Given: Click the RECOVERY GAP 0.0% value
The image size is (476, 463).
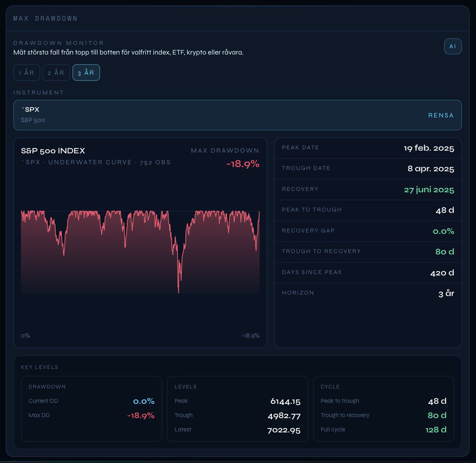Looking at the screenshot, I should coord(443,231).
